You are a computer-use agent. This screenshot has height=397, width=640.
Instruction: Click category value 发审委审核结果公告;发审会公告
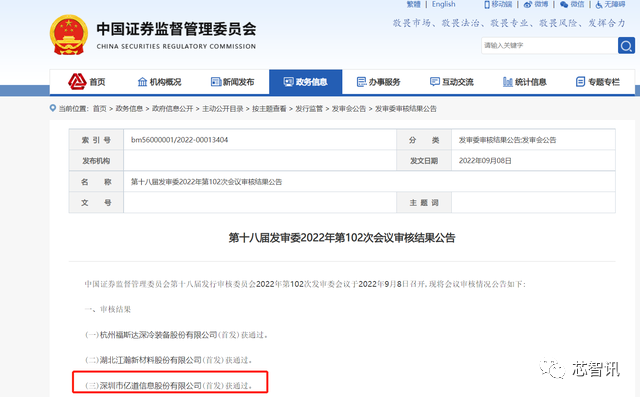pos(507,140)
